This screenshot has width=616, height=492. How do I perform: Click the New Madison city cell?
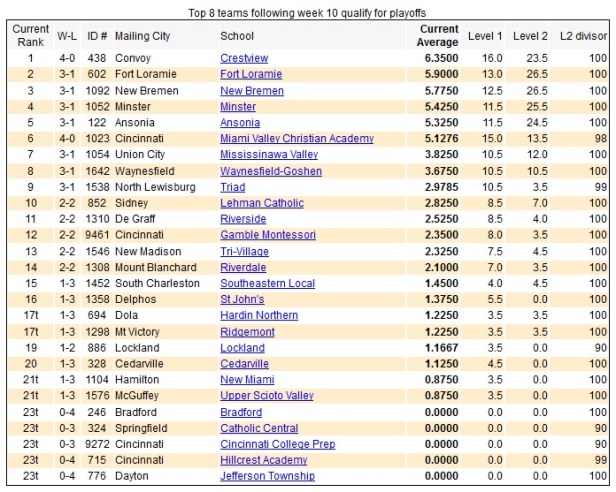pos(148,252)
